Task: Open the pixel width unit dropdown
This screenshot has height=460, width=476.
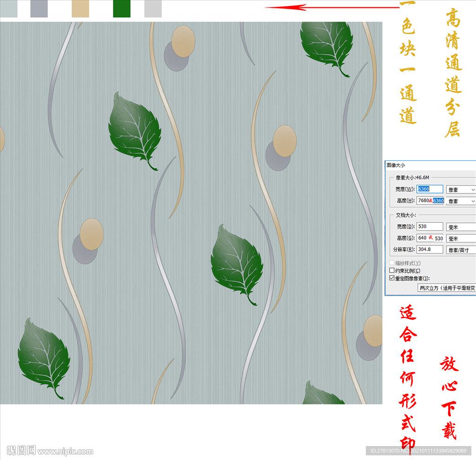Action: tap(461, 190)
